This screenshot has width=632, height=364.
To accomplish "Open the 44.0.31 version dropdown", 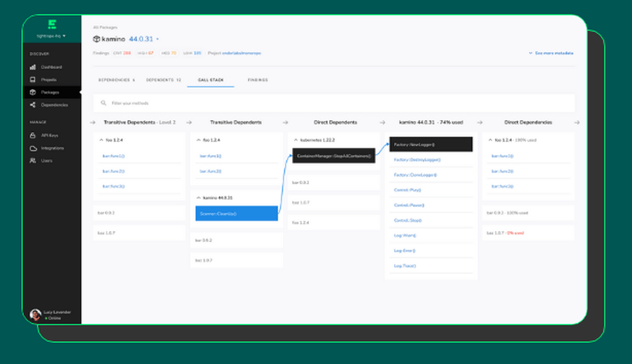I will [x=144, y=39].
